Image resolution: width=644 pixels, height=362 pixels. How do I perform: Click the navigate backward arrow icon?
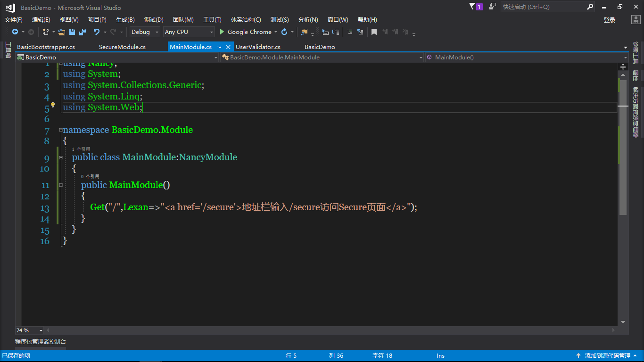click(x=15, y=32)
